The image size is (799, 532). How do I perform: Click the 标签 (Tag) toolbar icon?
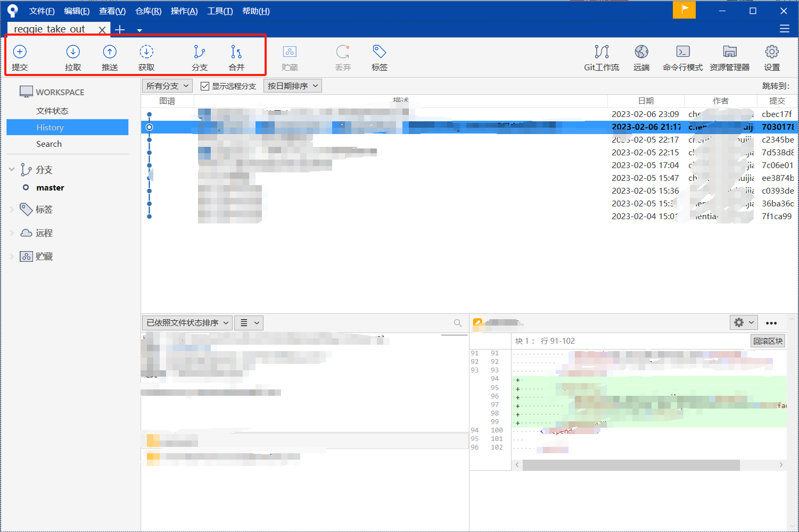(380, 52)
